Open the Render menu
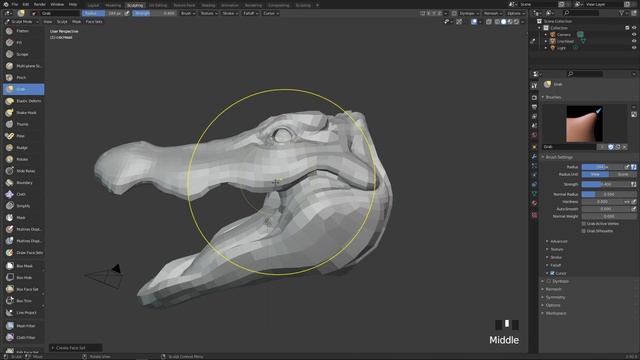This screenshot has height=360, width=640. [x=40, y=4]
